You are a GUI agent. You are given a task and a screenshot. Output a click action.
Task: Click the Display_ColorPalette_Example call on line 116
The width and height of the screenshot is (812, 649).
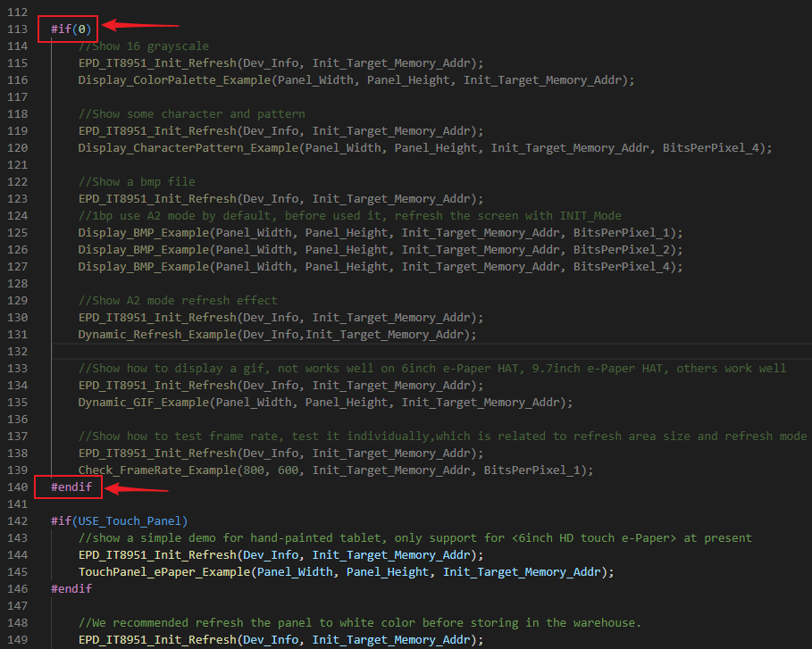coord(356,80)
